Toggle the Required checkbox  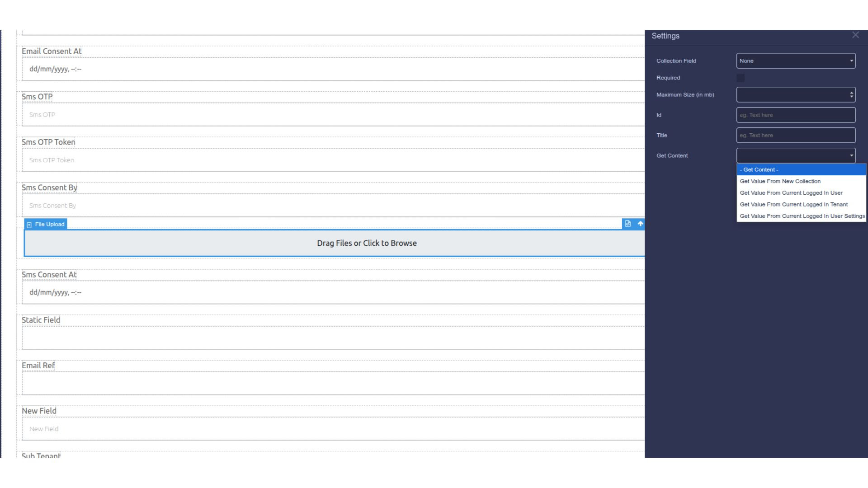(x=741, y=78)
